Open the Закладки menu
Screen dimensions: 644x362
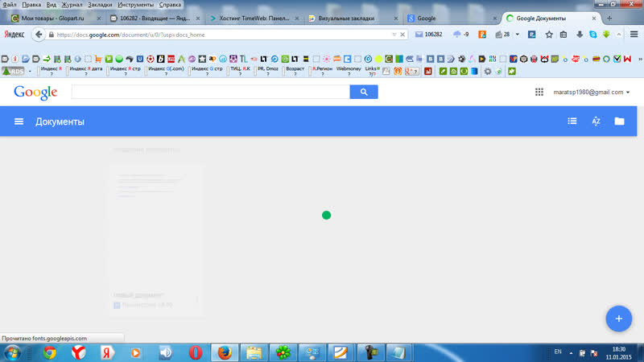(100, 5)
